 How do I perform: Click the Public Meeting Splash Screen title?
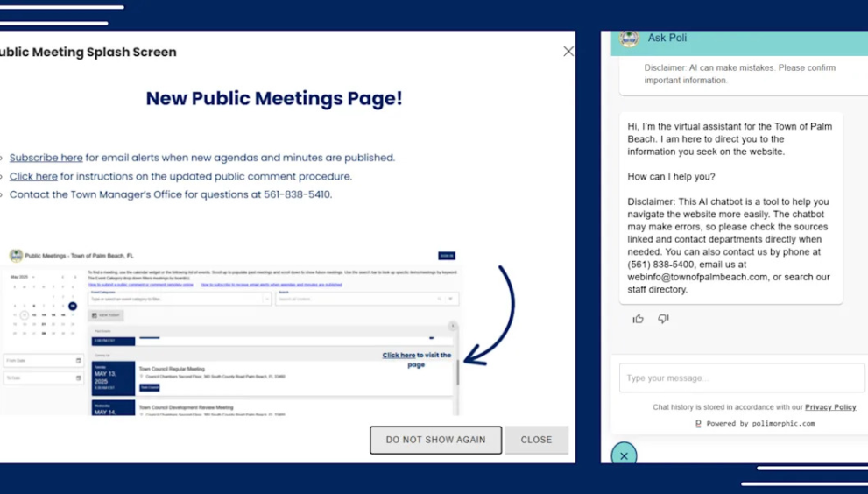click(x=88, y=52)
